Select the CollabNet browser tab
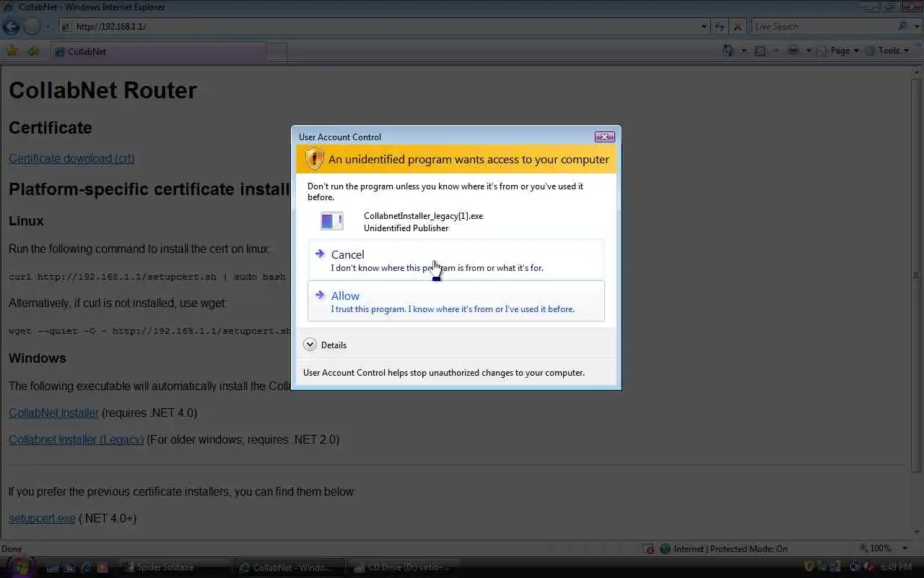Viewport: 924px width, 578px height. 157,51
